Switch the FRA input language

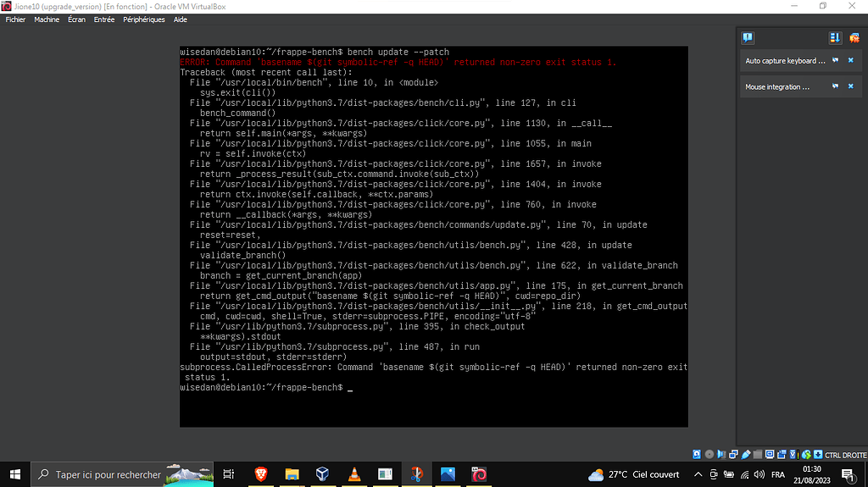[x=778, y=474]
